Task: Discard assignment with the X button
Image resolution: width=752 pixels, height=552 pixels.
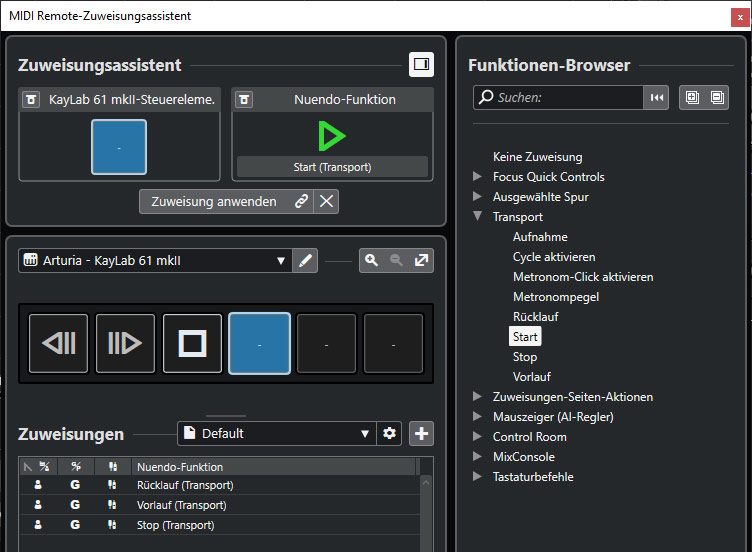Action: click(x=327, y=201)
